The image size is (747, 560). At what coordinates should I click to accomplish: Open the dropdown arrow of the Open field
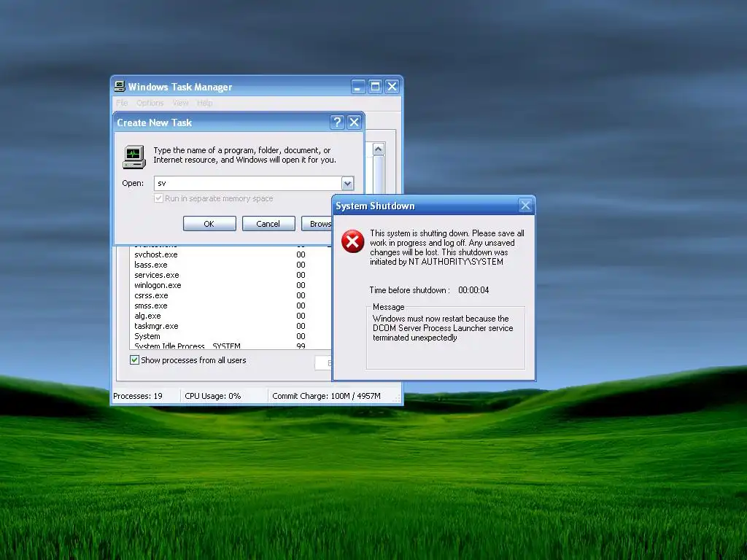click(x=347, y=183)
